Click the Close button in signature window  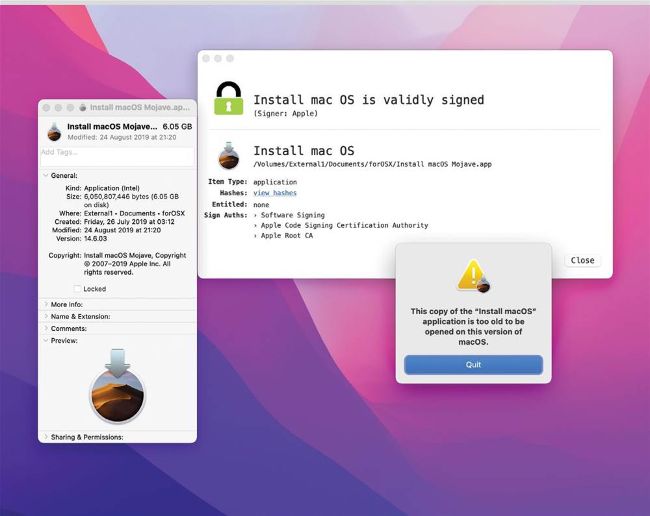(x=582, y=260)
